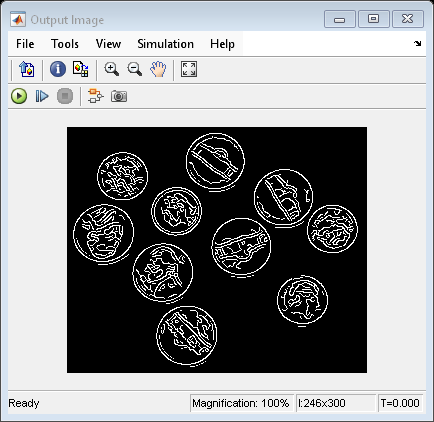The width and height of the screenshot is (434, 422).
Task: Click the Export to Image Tool icon
Action: click(x=27, y=69)
